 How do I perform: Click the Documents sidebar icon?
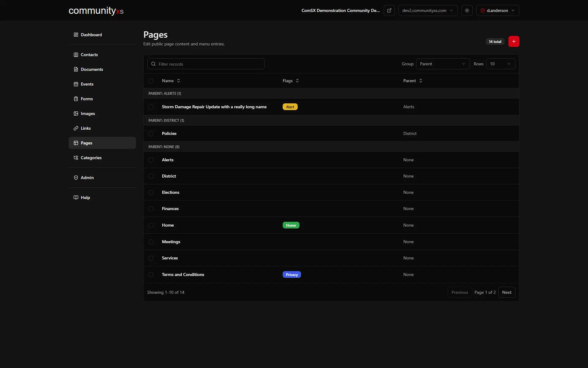[76, 69]
